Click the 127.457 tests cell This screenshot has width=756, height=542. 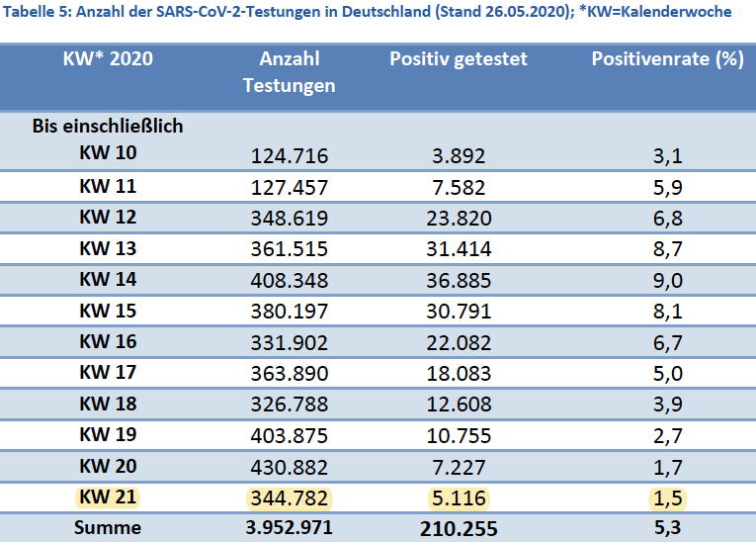click(x=290, y=187)
